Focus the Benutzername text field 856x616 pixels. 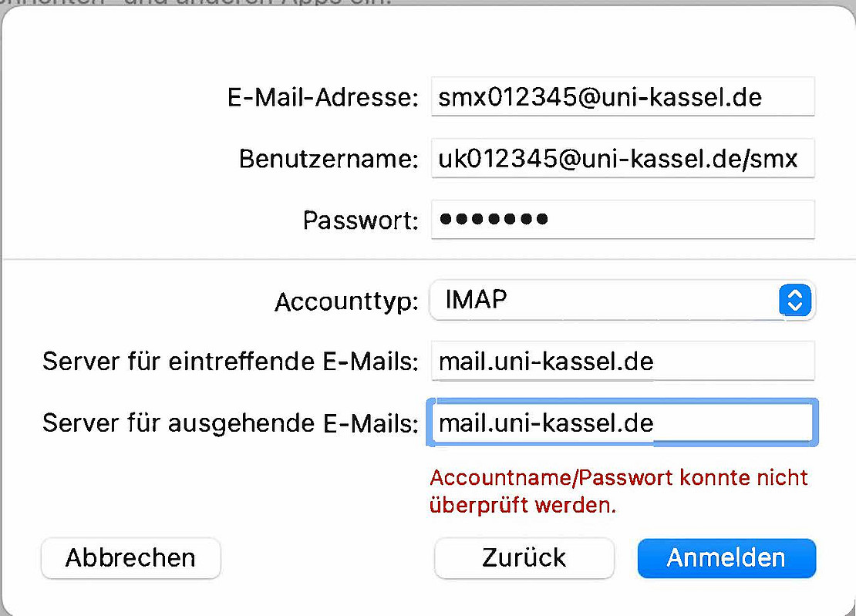622,159
